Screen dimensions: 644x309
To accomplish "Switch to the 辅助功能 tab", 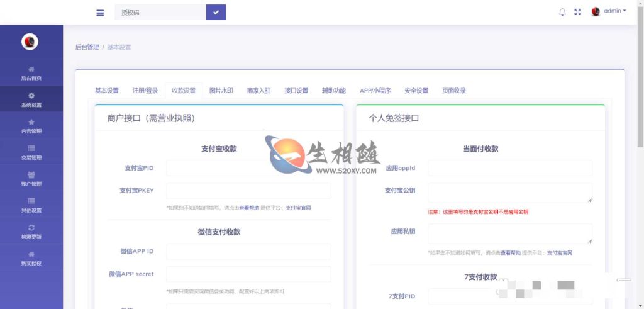I will coord(334,91).
